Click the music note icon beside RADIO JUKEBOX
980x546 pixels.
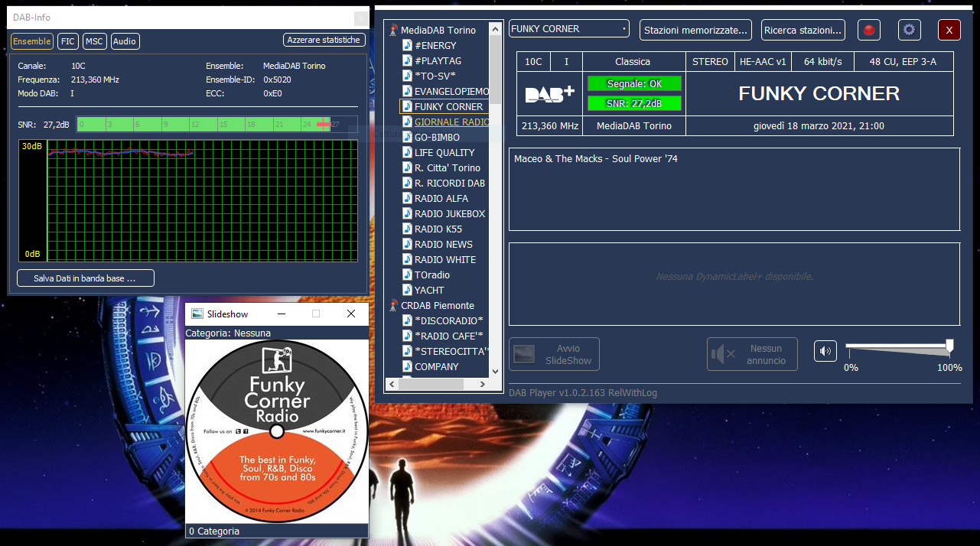(407, 213)
